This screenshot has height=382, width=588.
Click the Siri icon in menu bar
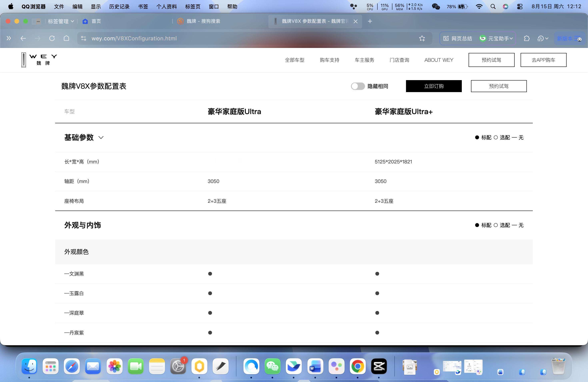click(x=505, y=7)
